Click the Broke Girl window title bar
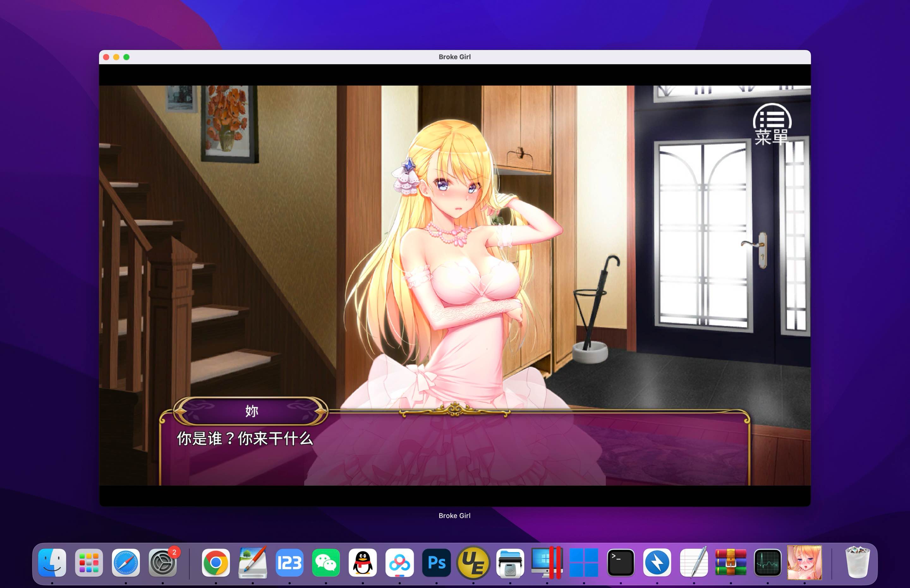This screenshot has width=910, height=588. click(455, 57)
